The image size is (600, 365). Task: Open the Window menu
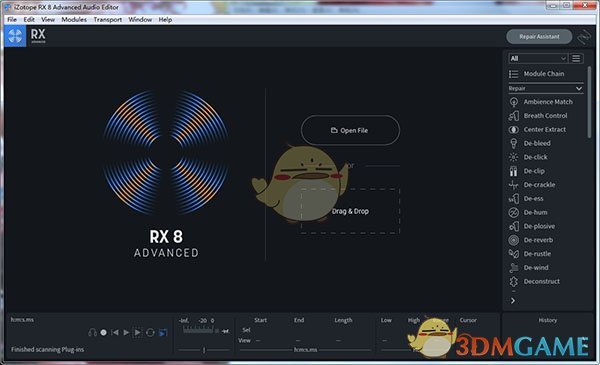tap(140, 20)
